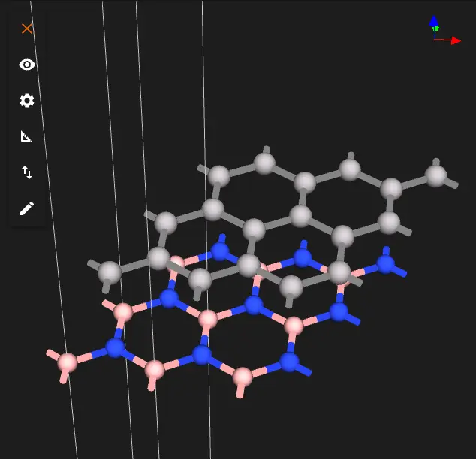Click the red X-axis arrow on the gizmo
This screenshot has width=476, height=459.
(x=455, y=40)
